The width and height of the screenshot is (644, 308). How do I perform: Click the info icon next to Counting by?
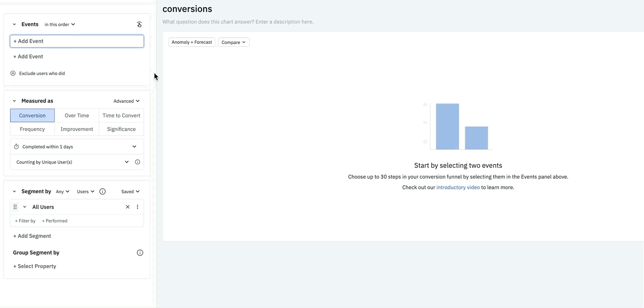click(x=137, y=162)
